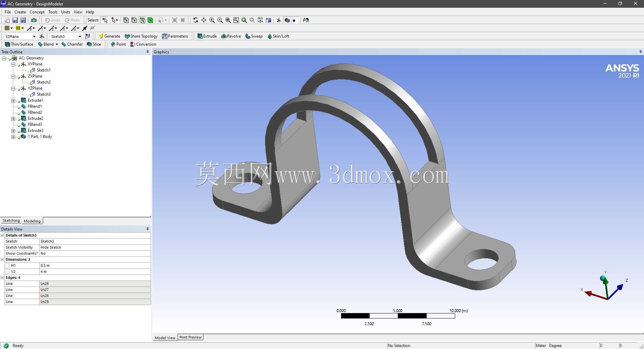Collapse the XYPlane tree node

13,64
